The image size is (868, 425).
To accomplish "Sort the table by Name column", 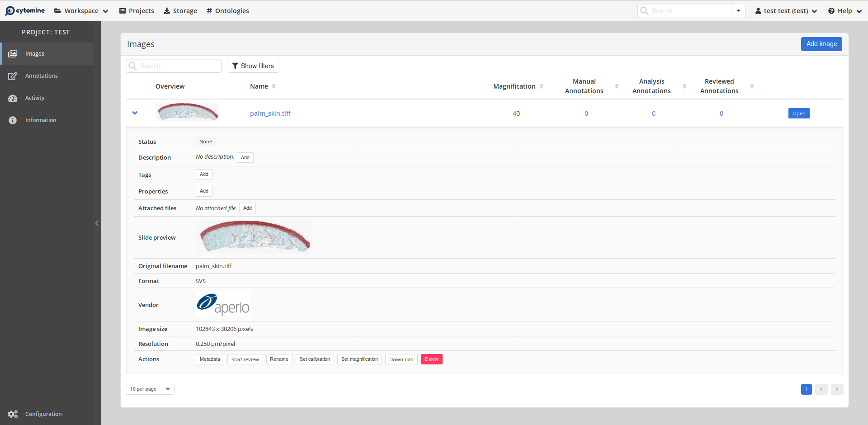I will point(274,86).
